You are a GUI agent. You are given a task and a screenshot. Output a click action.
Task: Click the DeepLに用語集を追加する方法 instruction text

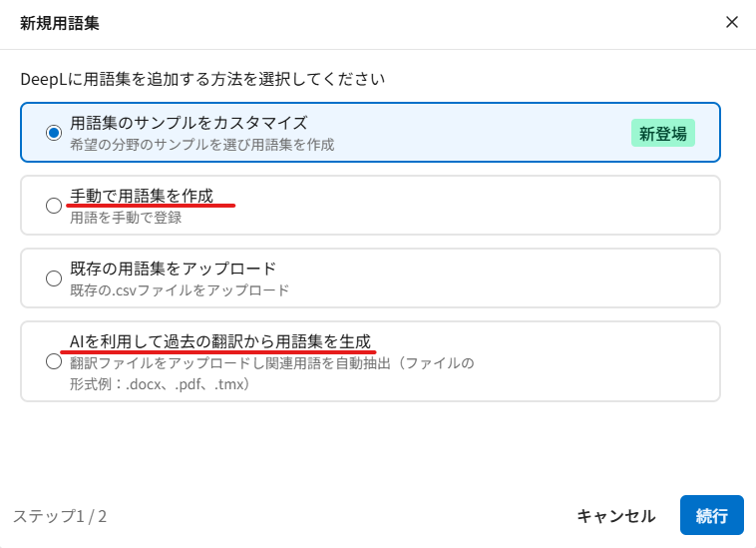click(202, 78)
